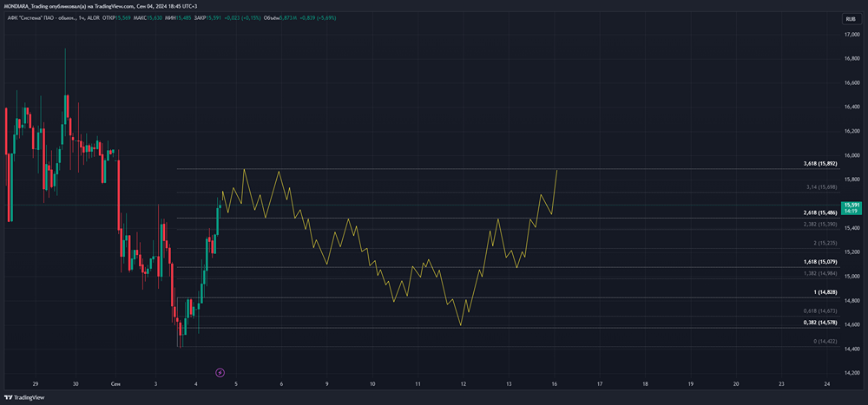Viewport: 868px width, 405px height.
Task: Click date 13 on the time axis
Action: 509,384
